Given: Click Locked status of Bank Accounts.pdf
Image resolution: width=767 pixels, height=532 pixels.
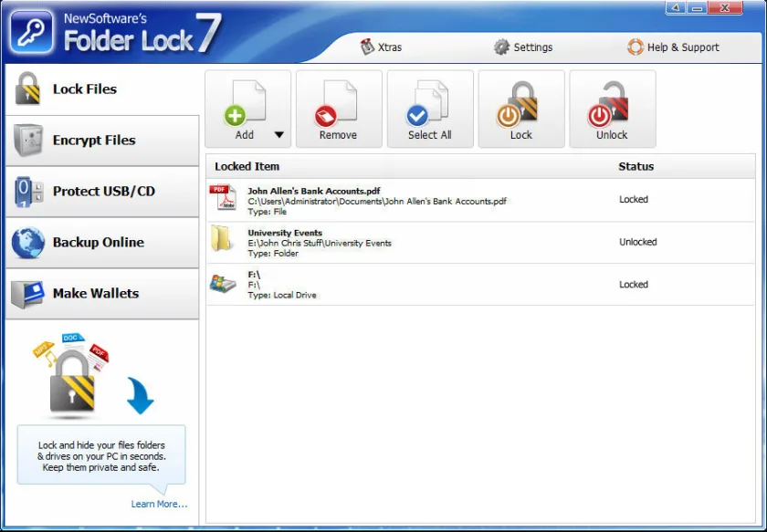Looking at the screenshot, I should [x=634, y=200].
